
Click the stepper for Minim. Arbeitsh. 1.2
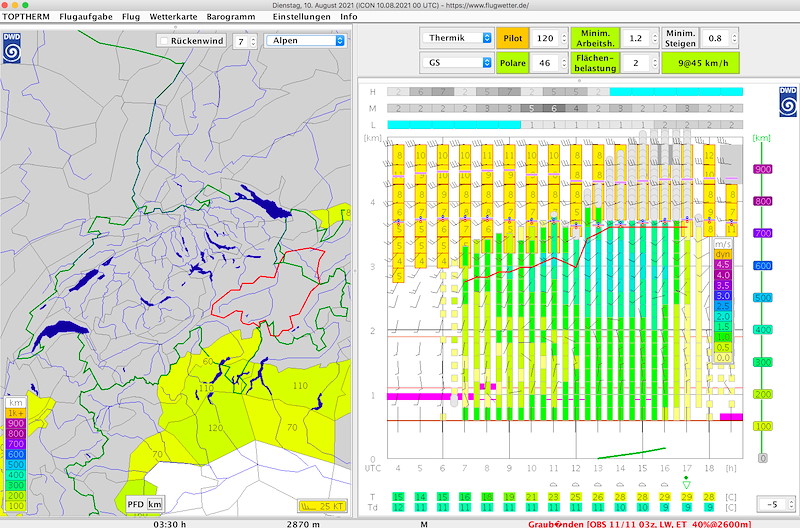(655, 38)
